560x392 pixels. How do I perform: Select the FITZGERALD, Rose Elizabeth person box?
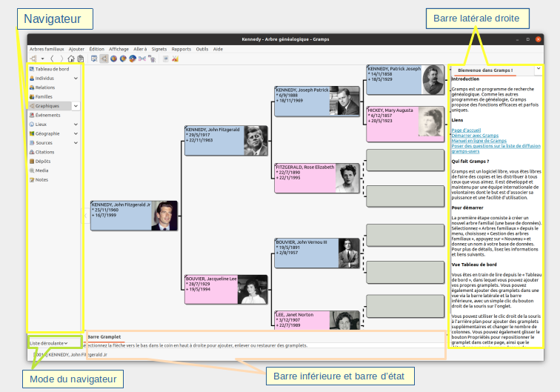point(317,179)
